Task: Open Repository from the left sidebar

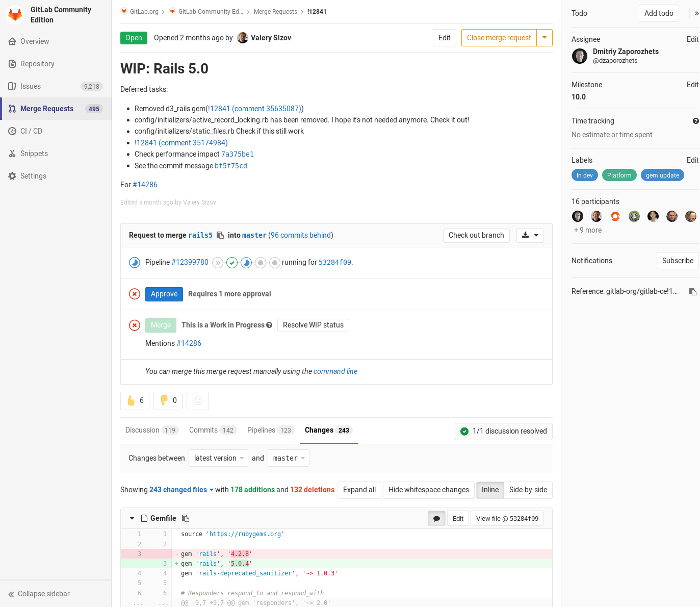Action: coord(38,63)
